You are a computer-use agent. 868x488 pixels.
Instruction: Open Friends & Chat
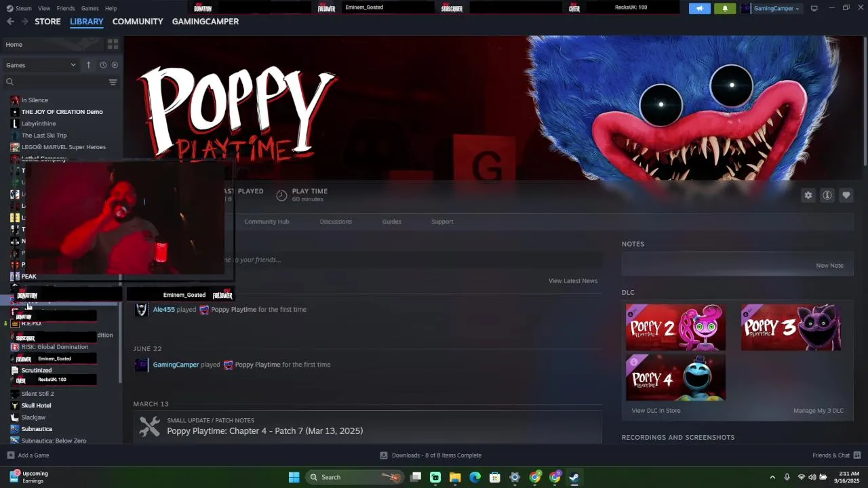(x=837, y=455)
